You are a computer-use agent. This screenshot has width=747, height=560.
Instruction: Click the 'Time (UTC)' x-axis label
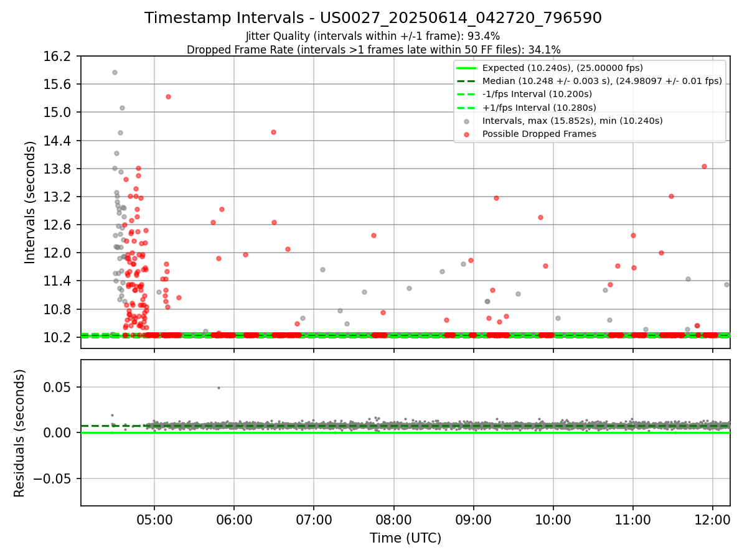pos(405,538)
